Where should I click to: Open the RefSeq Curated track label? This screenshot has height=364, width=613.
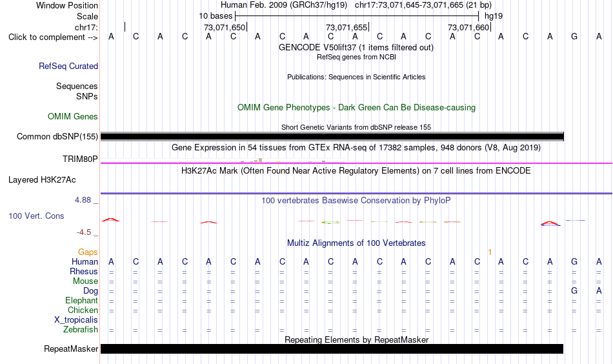click(68, 66)
